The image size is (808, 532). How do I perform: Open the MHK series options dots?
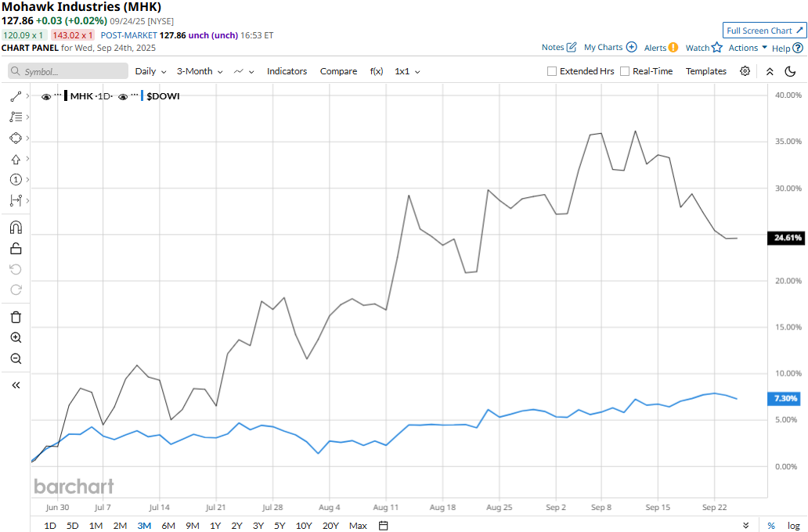(x=58, y=95)
